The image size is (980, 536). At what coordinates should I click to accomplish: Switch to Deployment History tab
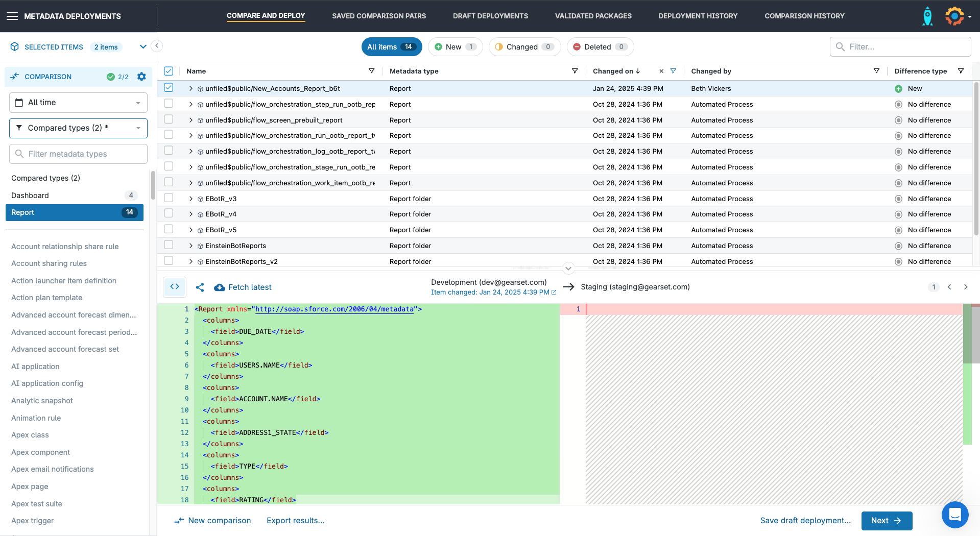(698, 16)
